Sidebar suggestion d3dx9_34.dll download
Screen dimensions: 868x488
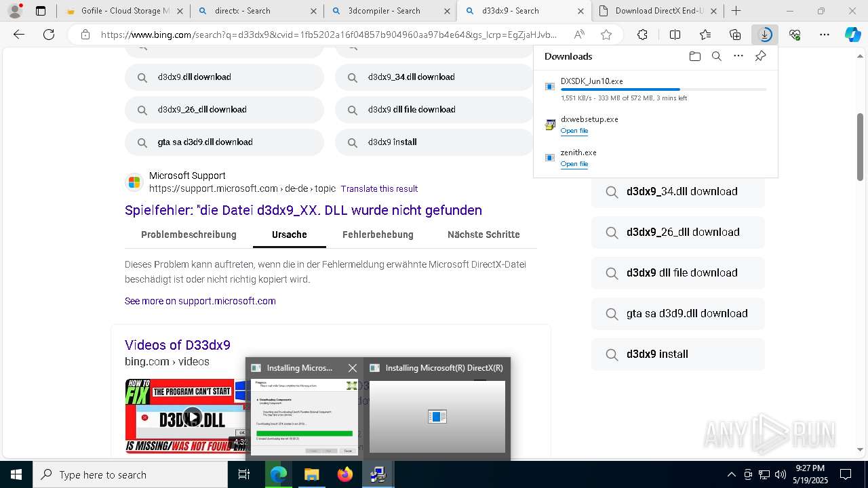678,192
